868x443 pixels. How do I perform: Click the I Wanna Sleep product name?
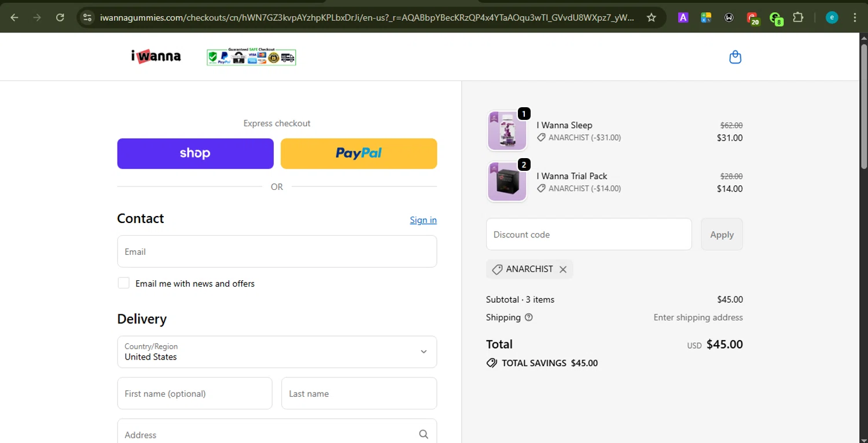[564, 125]
